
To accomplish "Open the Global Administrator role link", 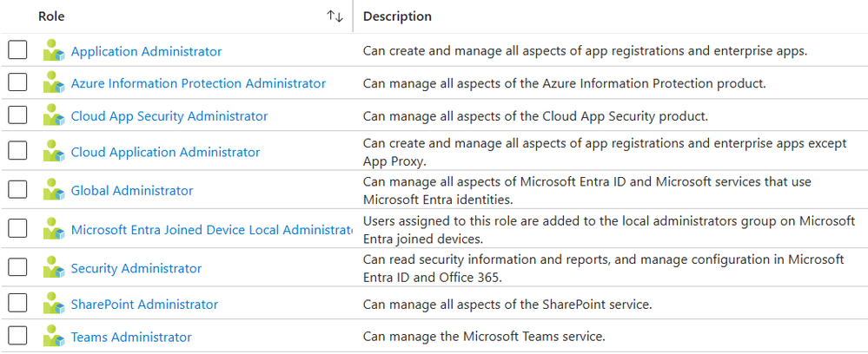I will [x=132, y=191].
